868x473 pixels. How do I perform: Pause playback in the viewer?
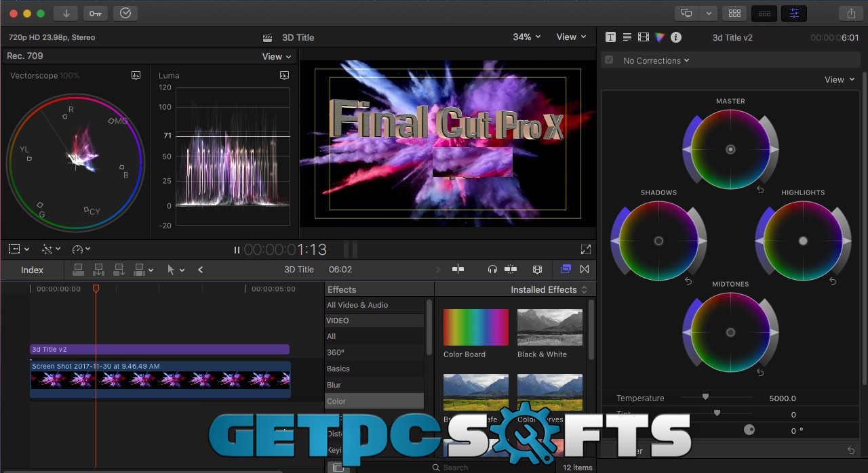(x=237, y=250)
